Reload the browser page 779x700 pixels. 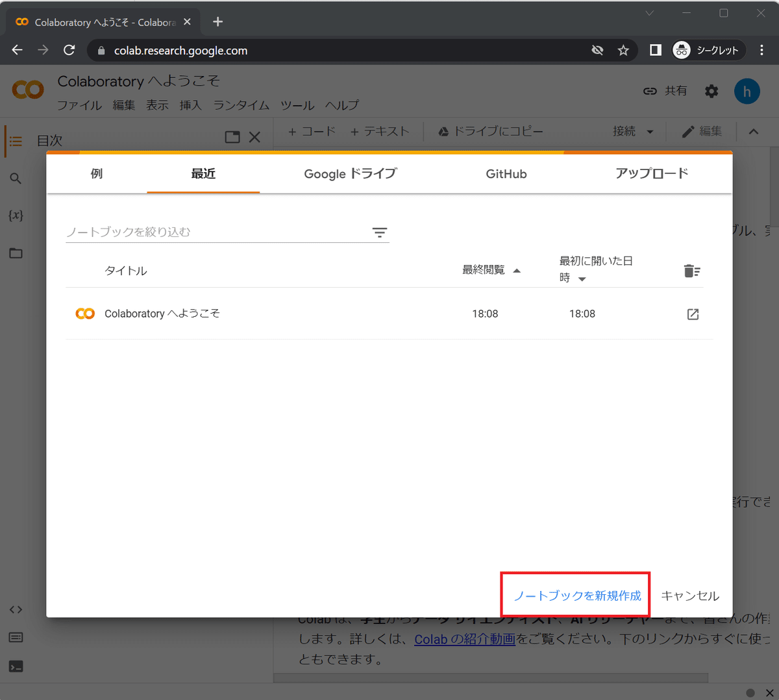69,50
